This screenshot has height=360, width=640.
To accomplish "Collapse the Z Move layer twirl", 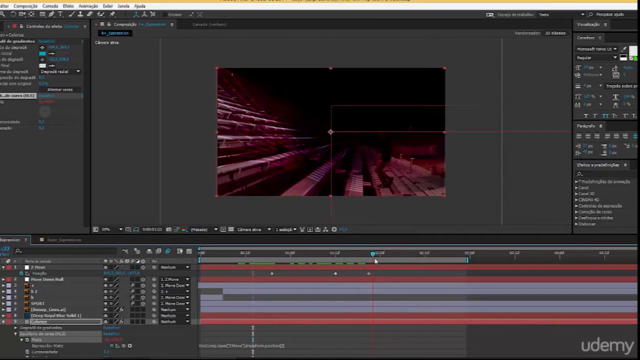I will click(x=3, y=267).
